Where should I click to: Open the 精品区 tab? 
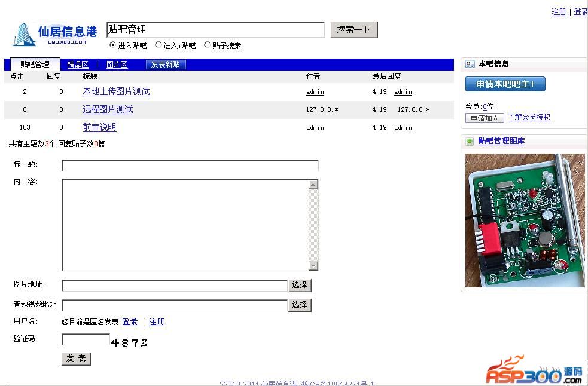[78, 65]
